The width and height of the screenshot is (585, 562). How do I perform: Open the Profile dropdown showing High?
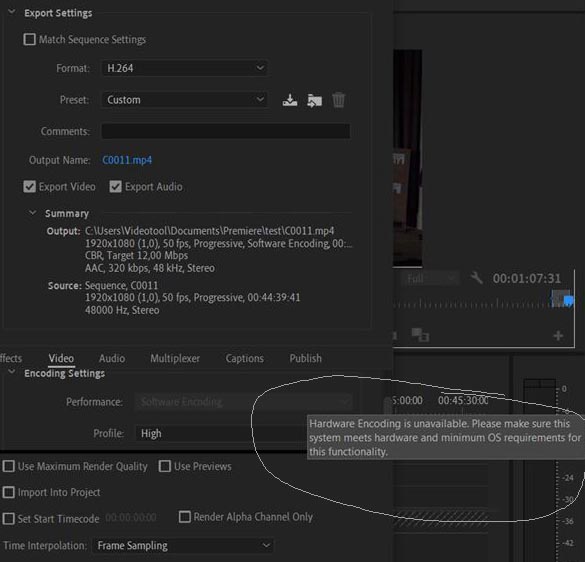tap(221, 433)
